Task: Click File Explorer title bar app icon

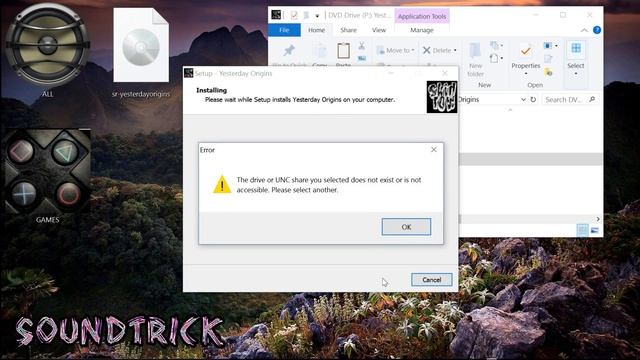Action: (x=276, y=15)
